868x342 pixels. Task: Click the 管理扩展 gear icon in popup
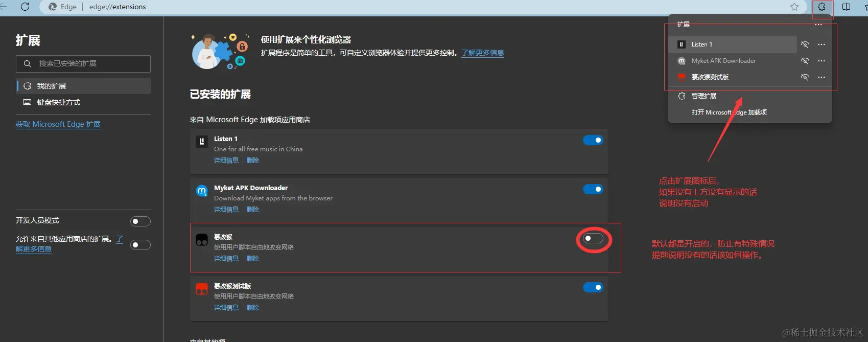pyautogui.click(x=682, y=96)
